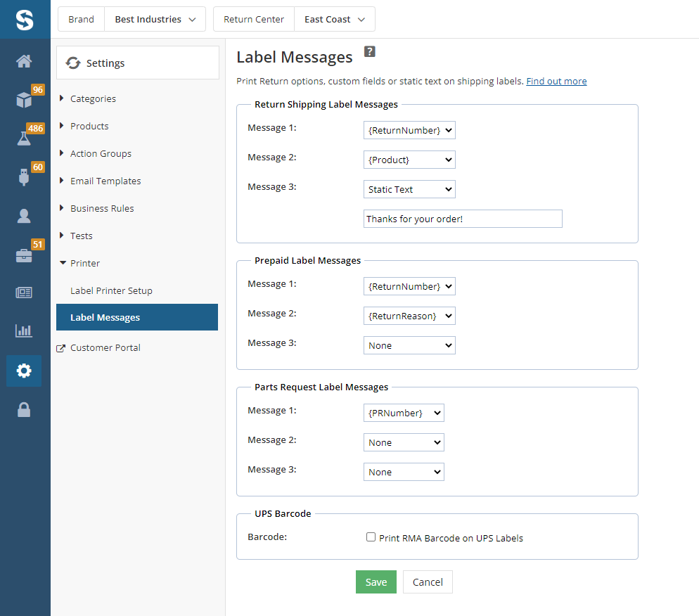Open the box icon with 96 badge
The width and height of the screenshot is (699, 616).
[24, 100]
